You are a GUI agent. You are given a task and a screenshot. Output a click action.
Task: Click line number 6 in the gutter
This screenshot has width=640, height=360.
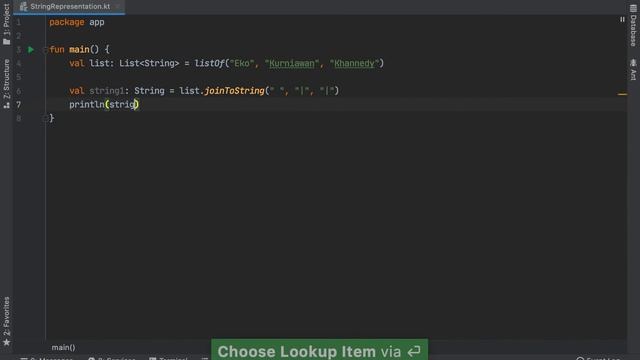tap(19, 91)
